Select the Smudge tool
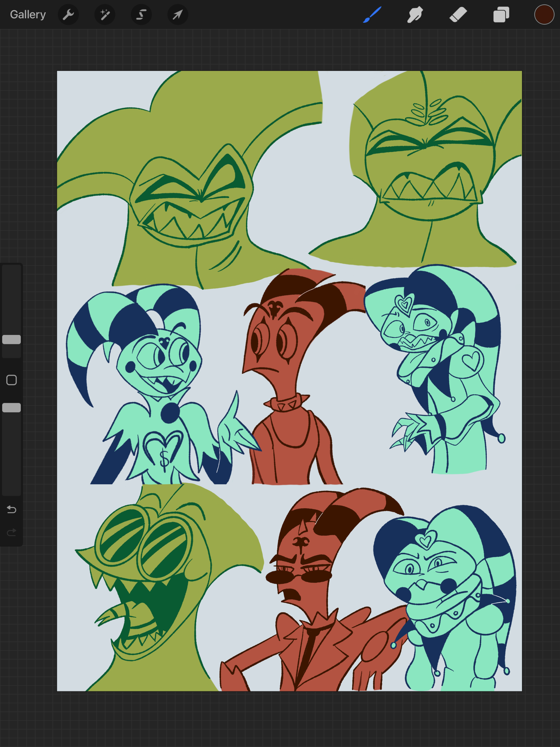The image size is (560, 747). [415, 14]
